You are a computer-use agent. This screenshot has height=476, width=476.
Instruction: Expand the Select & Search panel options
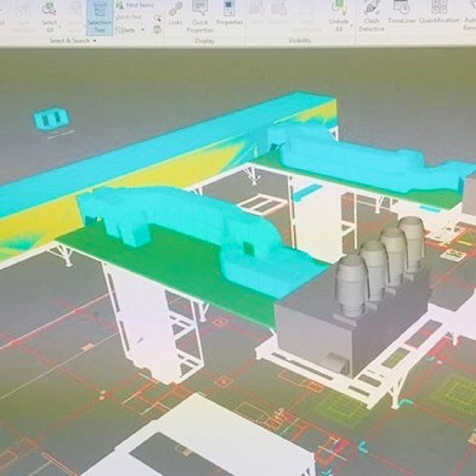(x=94, y=40)
